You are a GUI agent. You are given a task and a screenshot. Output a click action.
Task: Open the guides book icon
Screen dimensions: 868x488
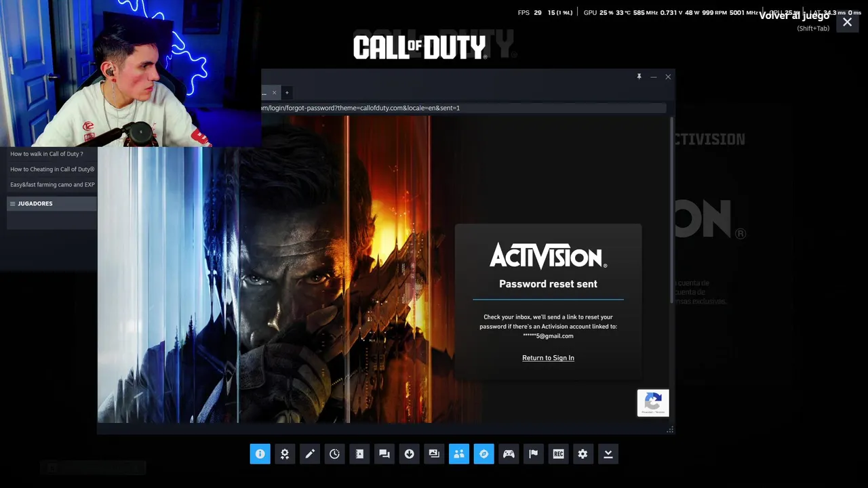[x=359, y=454]
